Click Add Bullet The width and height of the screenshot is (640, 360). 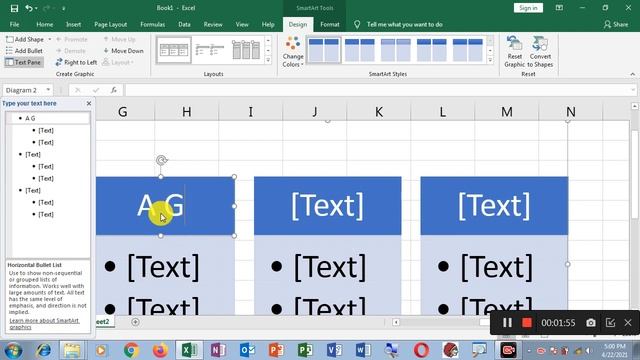pos(24,51)
